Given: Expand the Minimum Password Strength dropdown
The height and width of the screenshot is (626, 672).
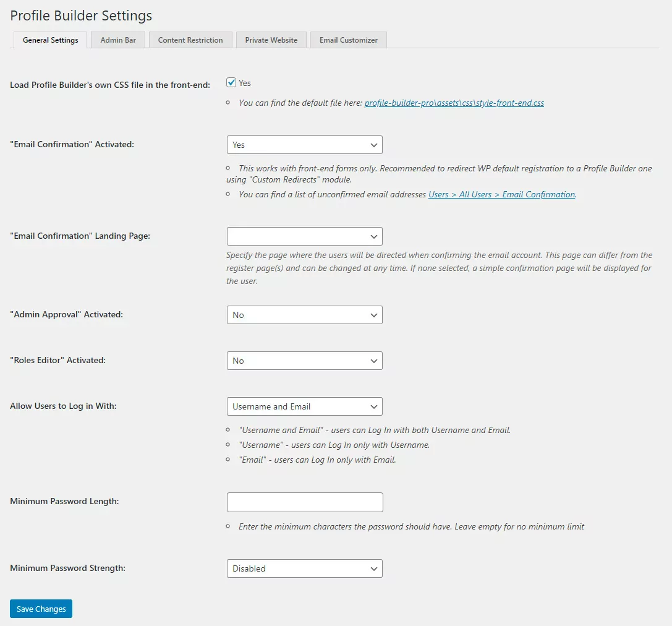Looking at the screenshot, I should coord(305,568).
